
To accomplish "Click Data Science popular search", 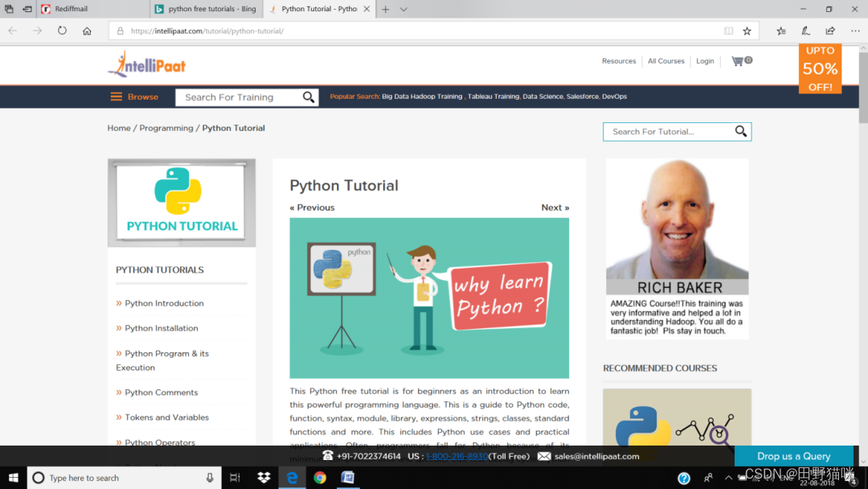I will pyautogui.click(x=542, y=97).
